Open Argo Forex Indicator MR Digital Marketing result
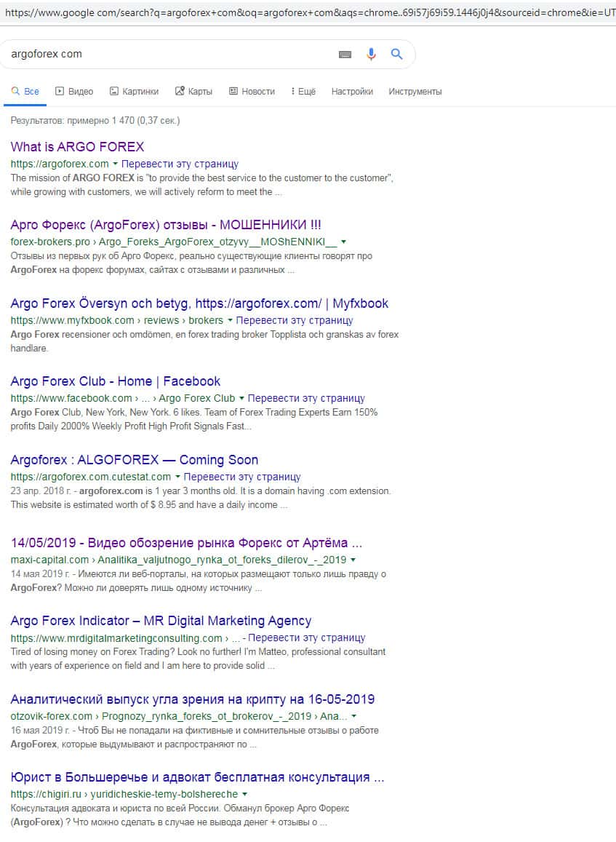The height and width of the screenshot is (842, 616). 161,621
